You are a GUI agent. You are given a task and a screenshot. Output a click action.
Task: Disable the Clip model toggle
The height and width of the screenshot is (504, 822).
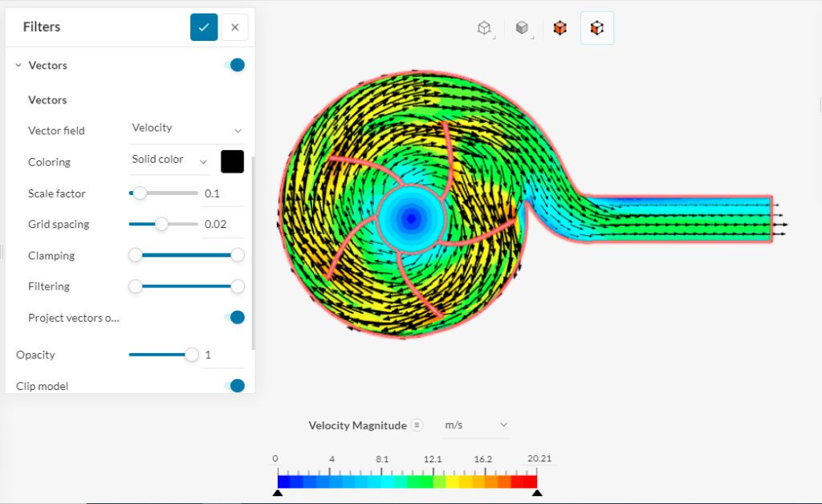pos(235,386)
